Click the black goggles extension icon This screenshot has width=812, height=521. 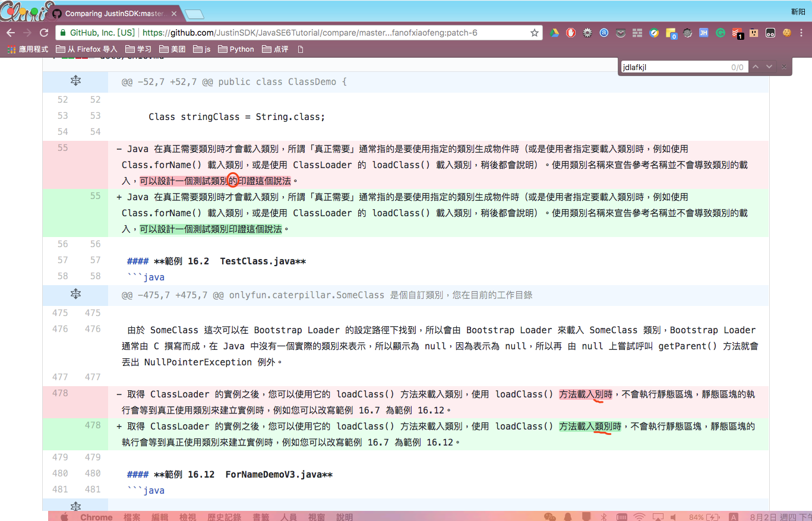point(770,33)
